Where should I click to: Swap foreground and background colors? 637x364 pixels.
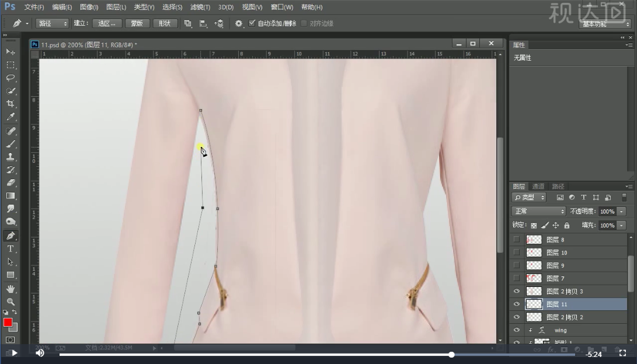(15, 312)
